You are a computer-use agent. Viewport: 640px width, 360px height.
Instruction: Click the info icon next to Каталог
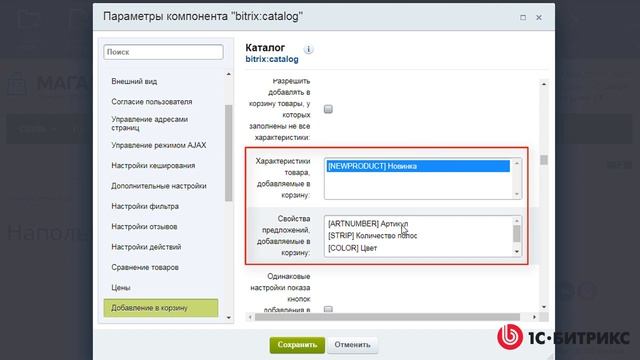coord(309,49)
